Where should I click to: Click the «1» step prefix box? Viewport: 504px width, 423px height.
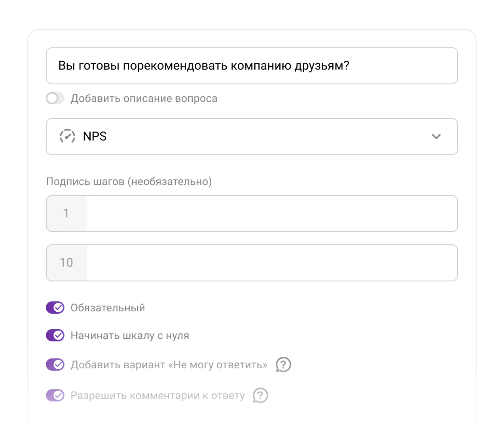[x=66, y=213]
